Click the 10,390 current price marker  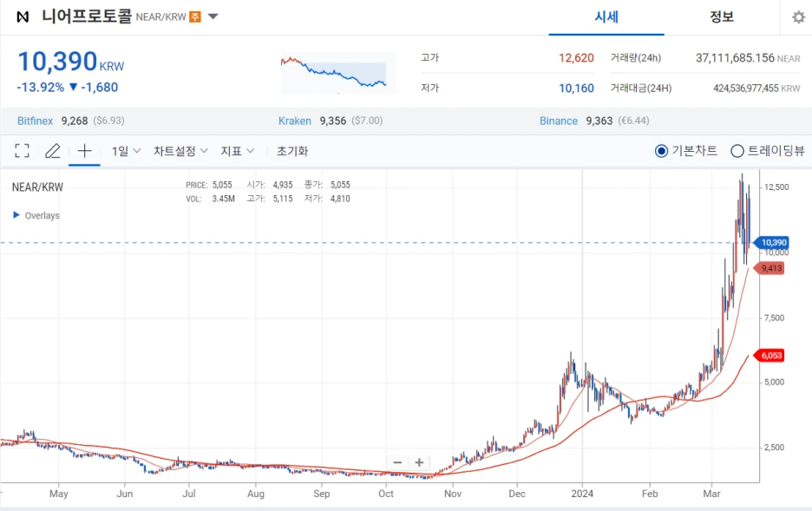(771, 242)
